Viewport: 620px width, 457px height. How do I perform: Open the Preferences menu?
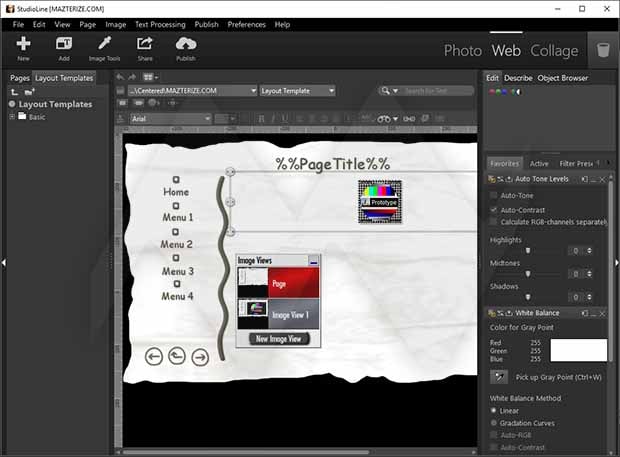point(246,25)
